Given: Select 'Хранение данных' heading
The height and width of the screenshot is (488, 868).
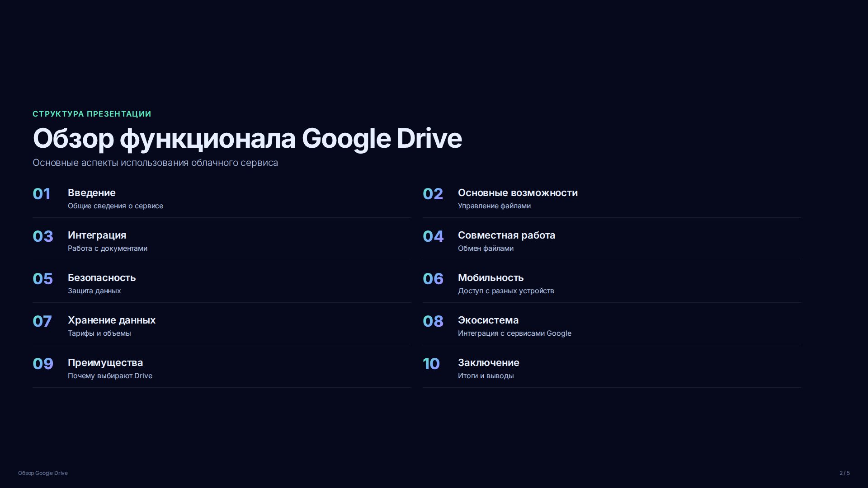Looking at the screenshot, I should [112, 320].
